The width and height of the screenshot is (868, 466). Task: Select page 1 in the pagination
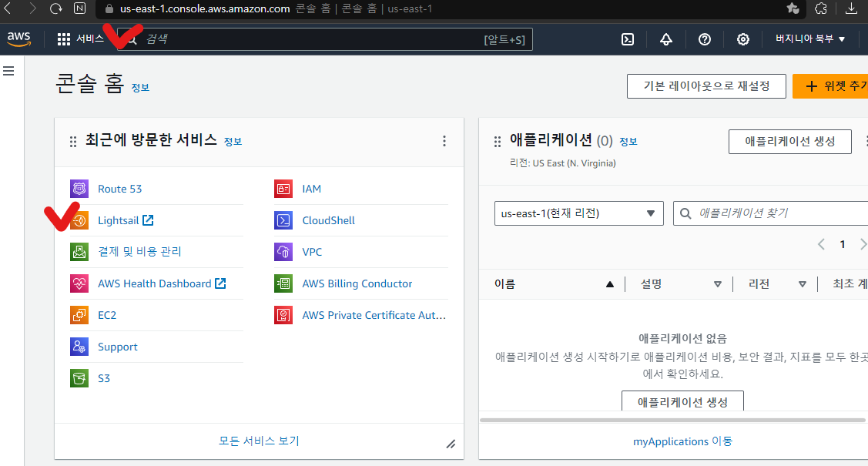click(x=843, y=244)
